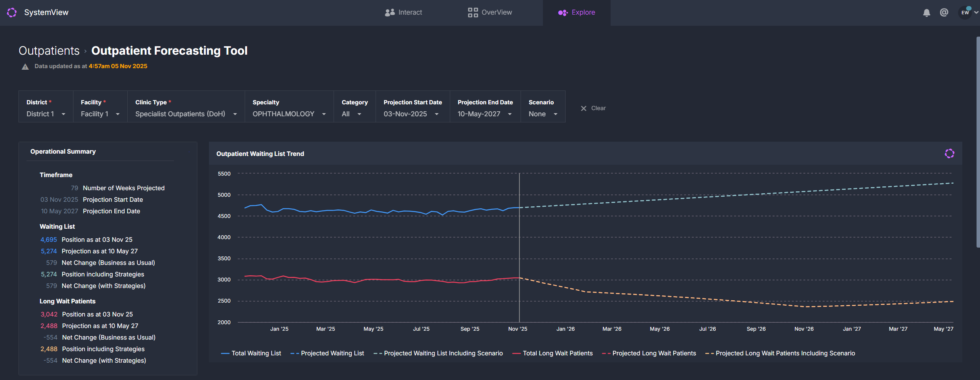The image size is (980, 380).
Task: Switch to the OverView tab
Action: click(x=490, y=13)
